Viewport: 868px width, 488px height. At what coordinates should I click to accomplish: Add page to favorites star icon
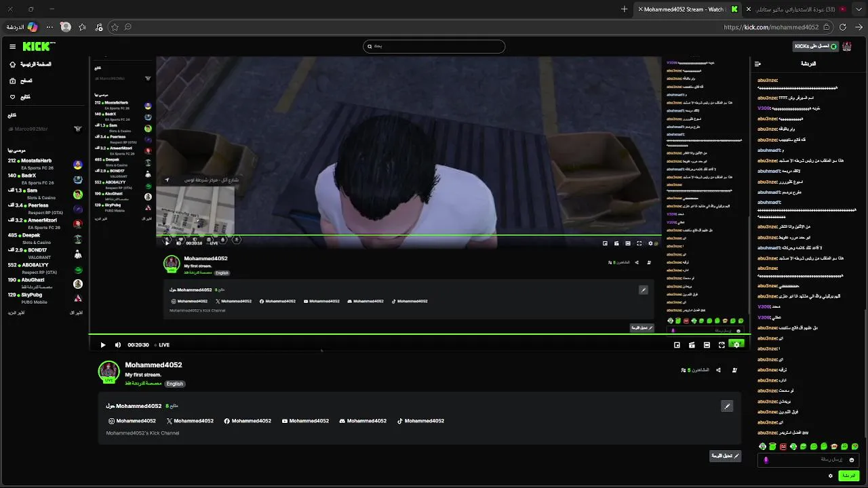tap(115, 27)
